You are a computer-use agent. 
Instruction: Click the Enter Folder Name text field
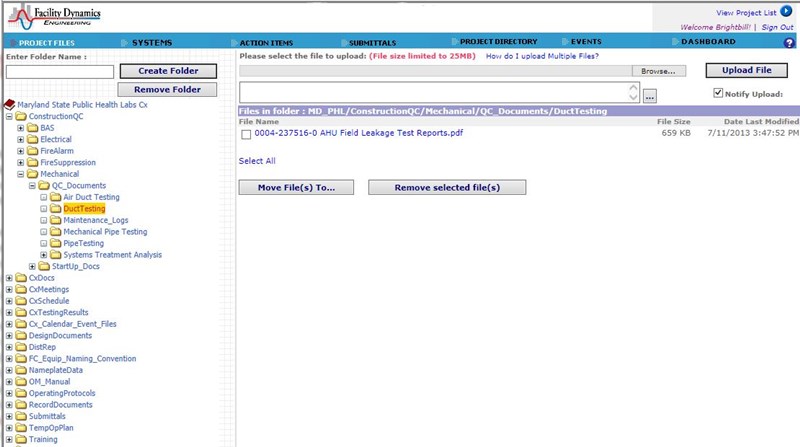click(60, 72)
